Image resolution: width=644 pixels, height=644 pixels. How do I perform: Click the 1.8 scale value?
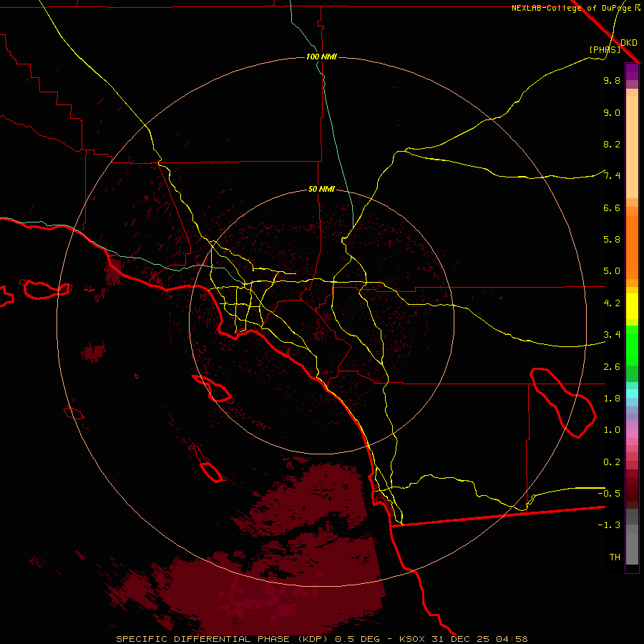(612, 399)
